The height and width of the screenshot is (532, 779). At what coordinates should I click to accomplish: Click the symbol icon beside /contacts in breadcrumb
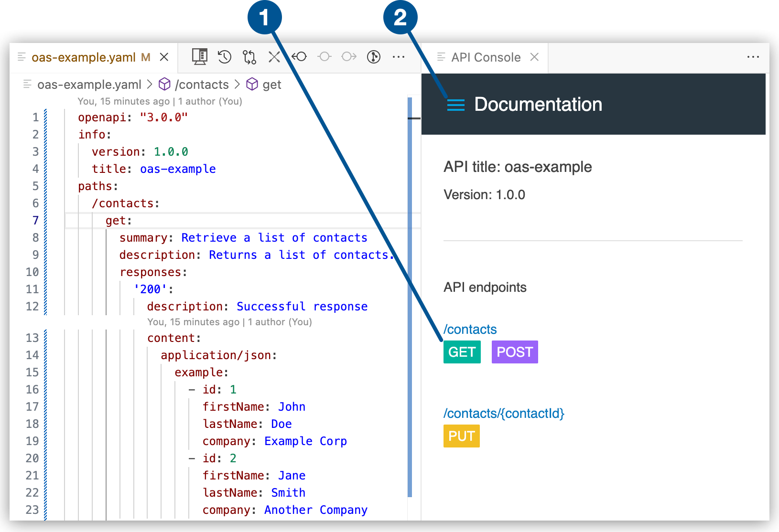pos(164,84)
